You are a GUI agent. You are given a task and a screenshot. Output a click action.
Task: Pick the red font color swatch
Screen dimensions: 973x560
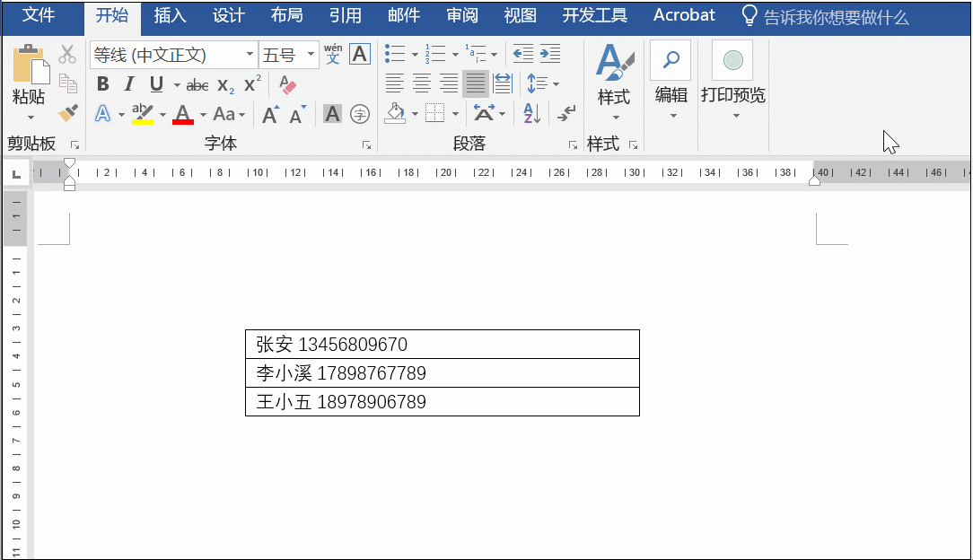tap(183, 114)
